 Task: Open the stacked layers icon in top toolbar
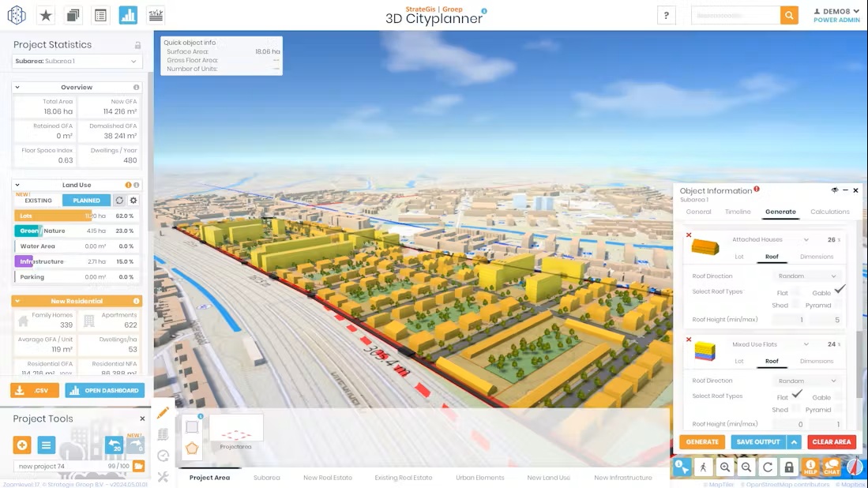73,16
